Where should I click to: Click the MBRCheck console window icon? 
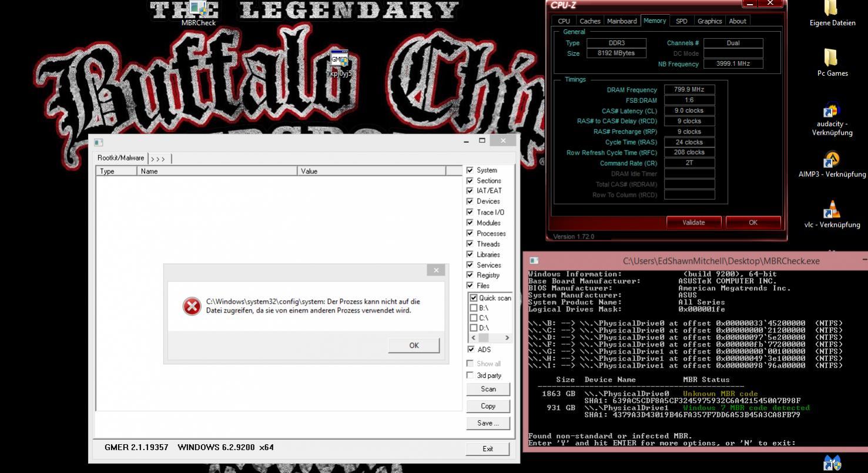(x=534, y=260)
